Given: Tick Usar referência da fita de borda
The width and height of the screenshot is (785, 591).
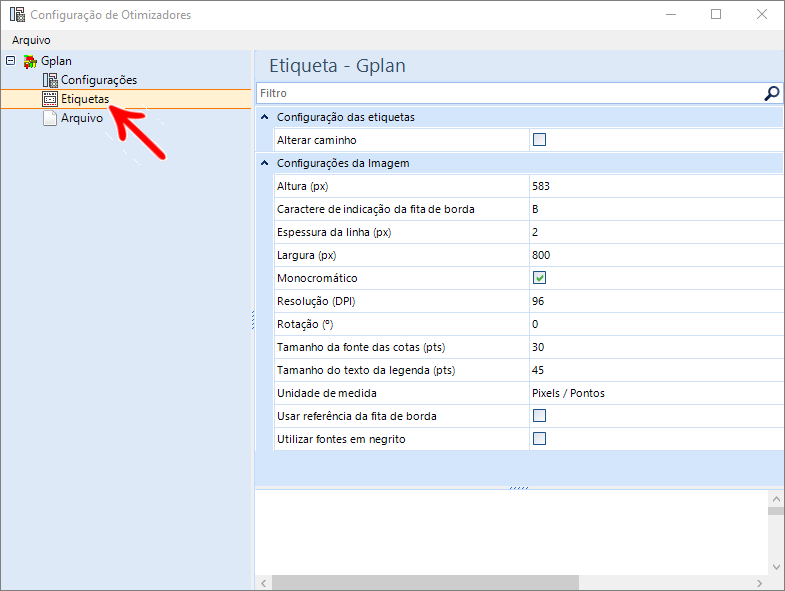Looking at the screenshot, I should point(539,416).
